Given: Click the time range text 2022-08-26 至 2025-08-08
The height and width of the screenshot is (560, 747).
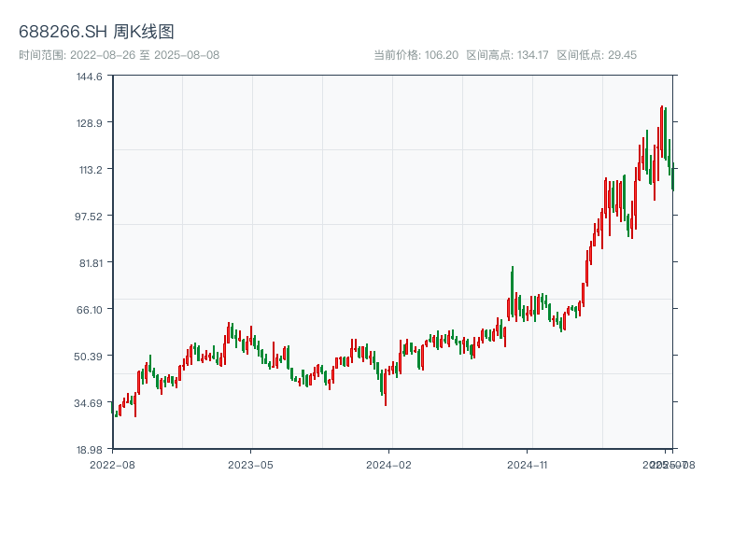Looking at the screenshot, I should [x=119, y=55].
